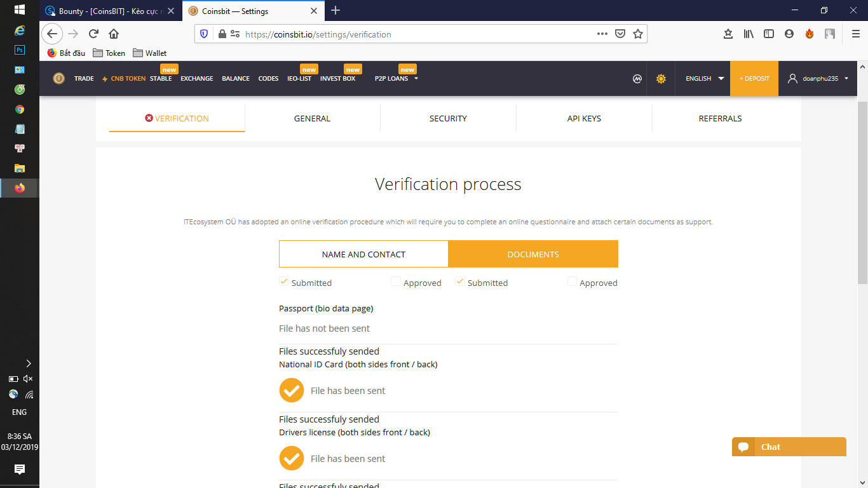Go to the TRADE page

pyautogui.click(x=84, y=79)
